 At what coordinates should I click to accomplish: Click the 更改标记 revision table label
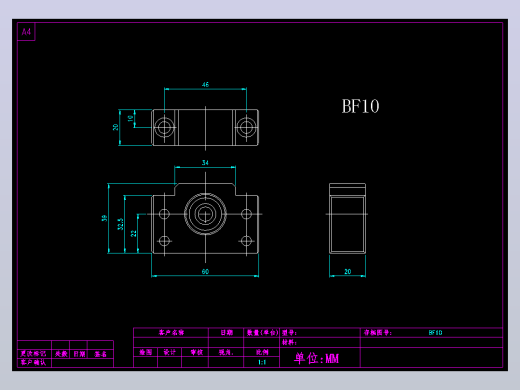click(33, 354)
